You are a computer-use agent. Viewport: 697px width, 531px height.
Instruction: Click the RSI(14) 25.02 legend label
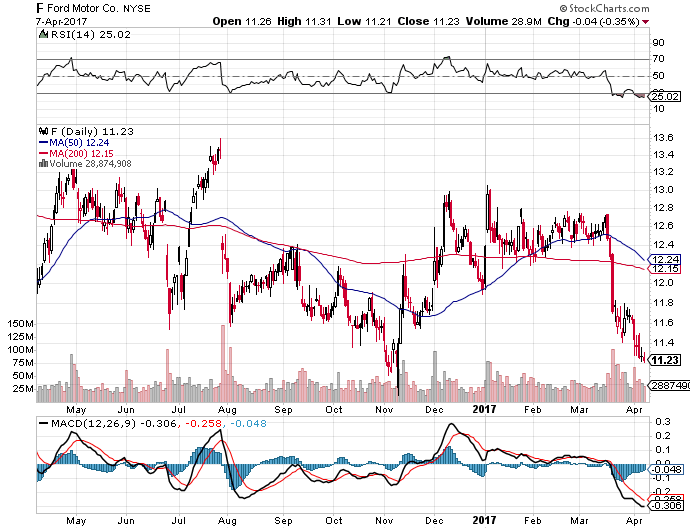click(91, 35)
